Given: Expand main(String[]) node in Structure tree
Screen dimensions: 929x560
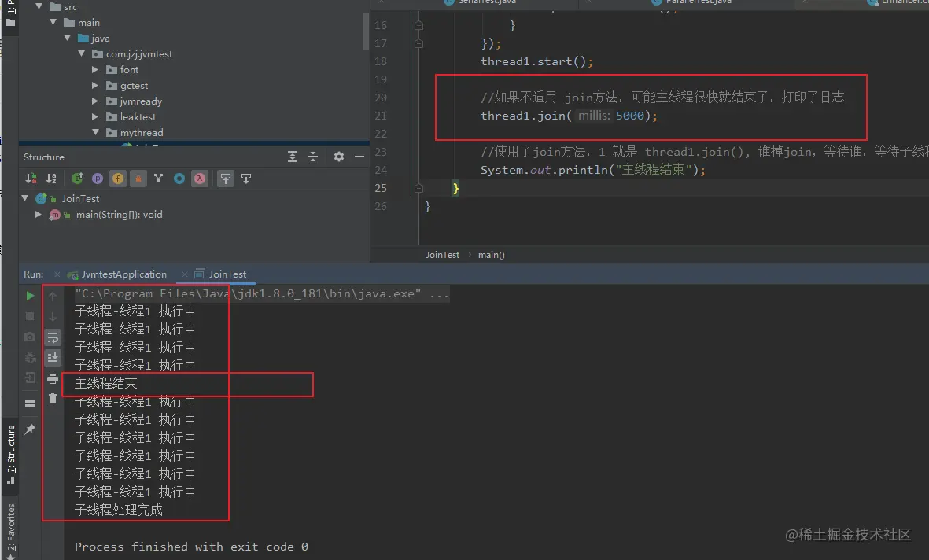Looking at the screenshot, I should (39, 215).
